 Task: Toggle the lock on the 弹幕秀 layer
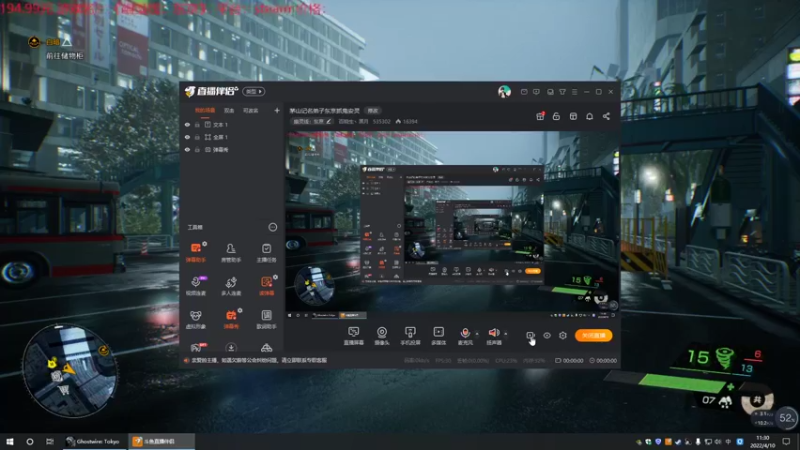coord(197,150)
